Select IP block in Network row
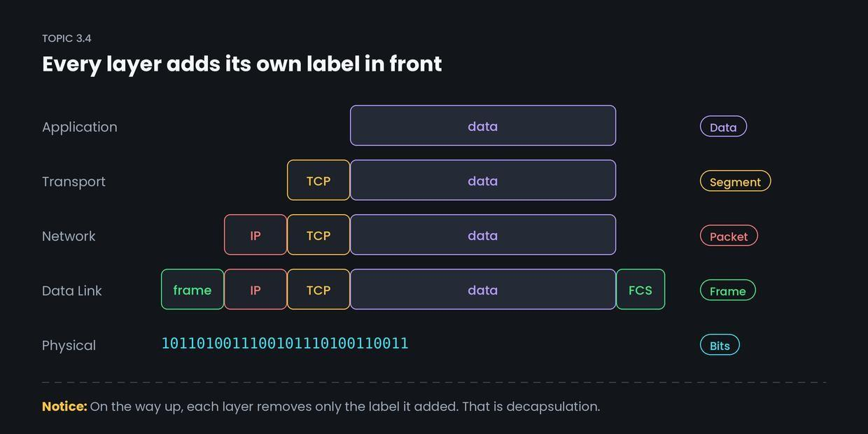 pos(255,235)
